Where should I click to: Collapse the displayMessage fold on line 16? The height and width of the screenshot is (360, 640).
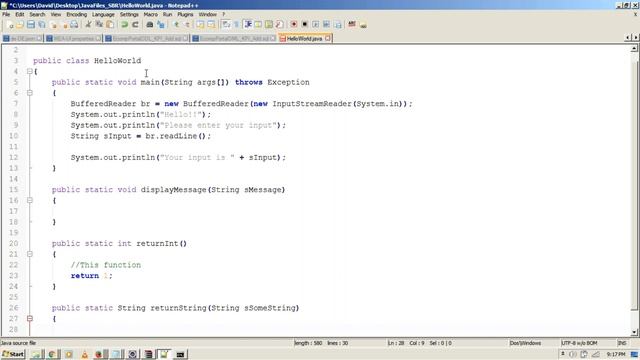tap(30, 200)
